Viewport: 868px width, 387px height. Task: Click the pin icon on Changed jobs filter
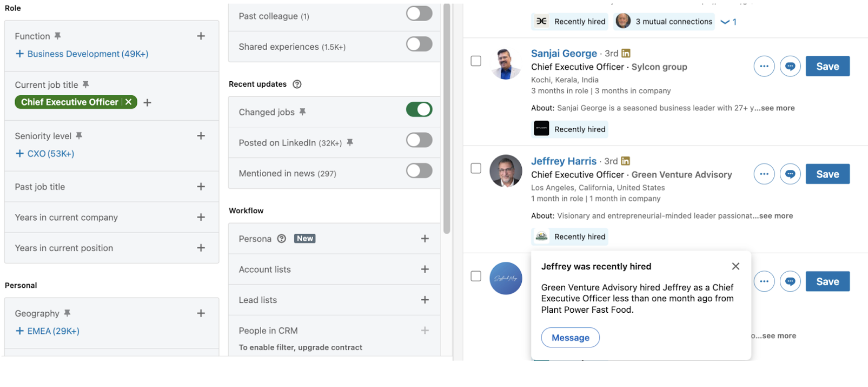click(302, 112)
